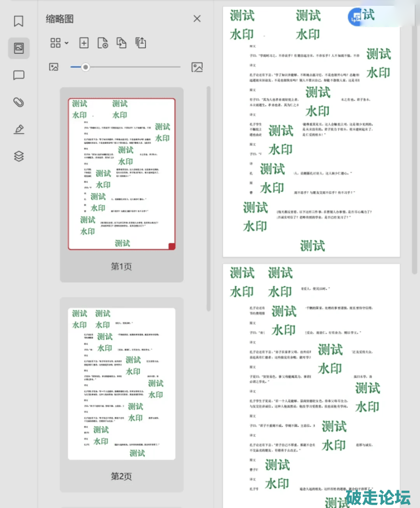Expand the thumbnail grid layout dropdown

[x=60, y=43]
